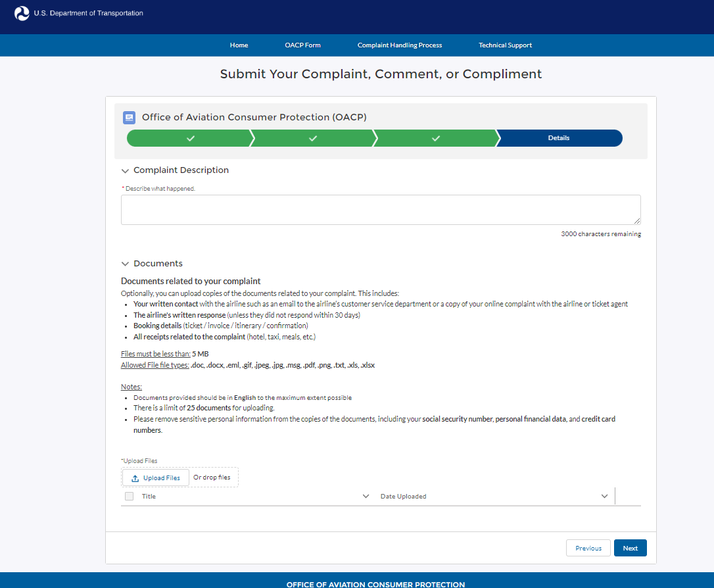The image size is (714, 588).
Task: Click the Title column header
Action: coord(149,496)
